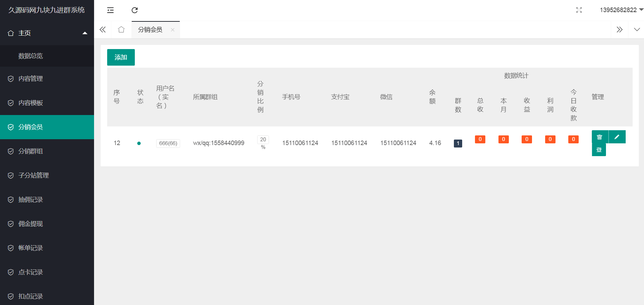Toggle fullscreen mode icon
644x305 pixels.
coord(579,10)
